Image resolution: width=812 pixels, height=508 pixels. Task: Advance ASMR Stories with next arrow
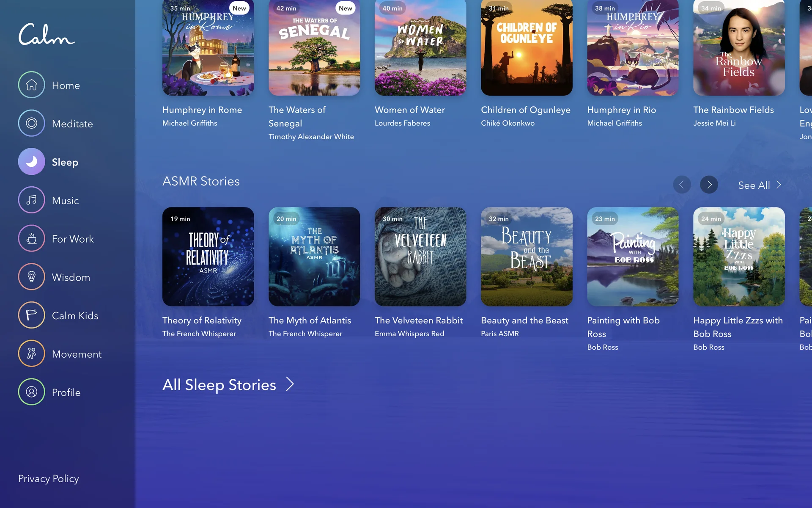(709, 185)
